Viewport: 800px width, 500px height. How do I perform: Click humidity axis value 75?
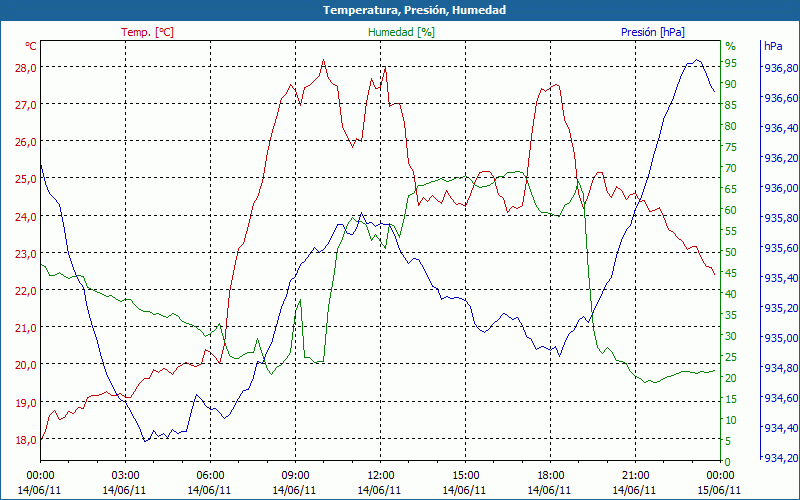coord(731,147)
